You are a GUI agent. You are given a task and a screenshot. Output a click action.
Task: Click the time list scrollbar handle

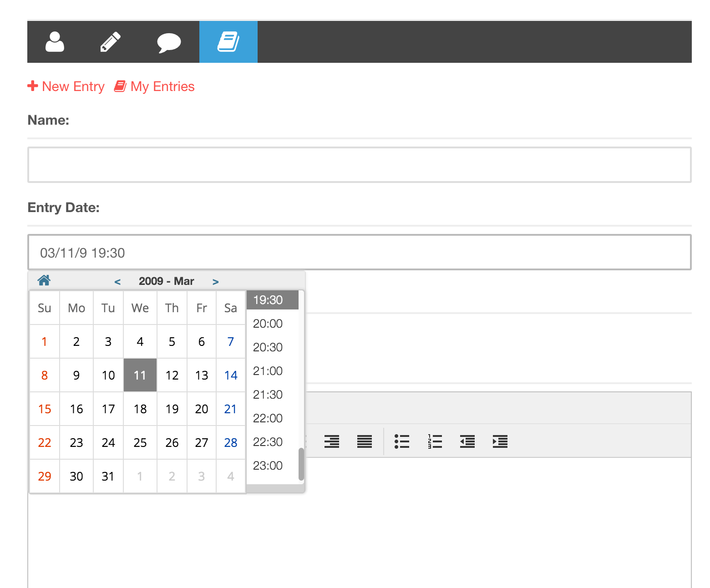click(301, 464)
